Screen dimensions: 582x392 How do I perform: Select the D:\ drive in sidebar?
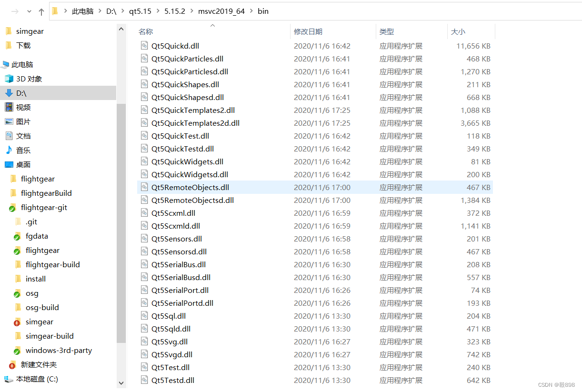point(58,93)
